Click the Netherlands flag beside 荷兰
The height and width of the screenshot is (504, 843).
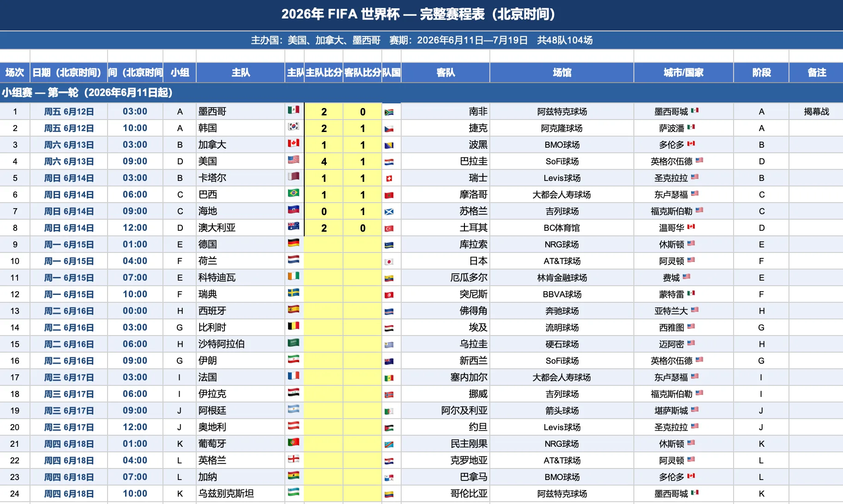click(x=294, y=259)
